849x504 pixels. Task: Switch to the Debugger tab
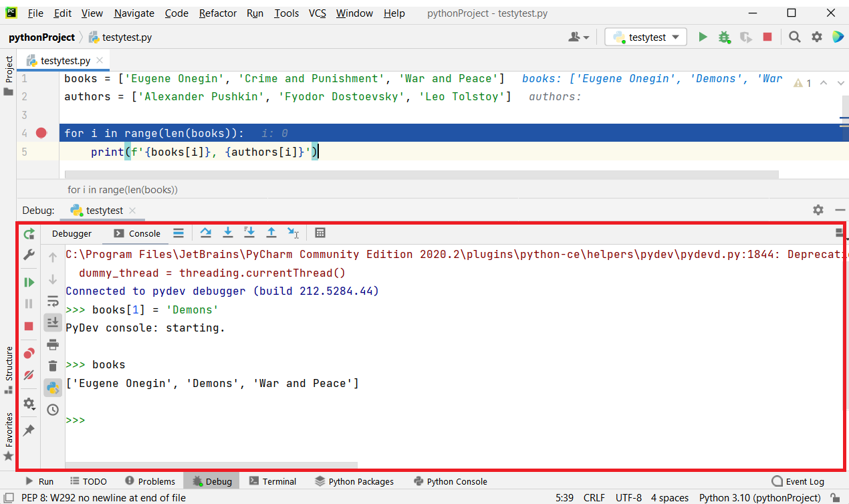(72, 233)
